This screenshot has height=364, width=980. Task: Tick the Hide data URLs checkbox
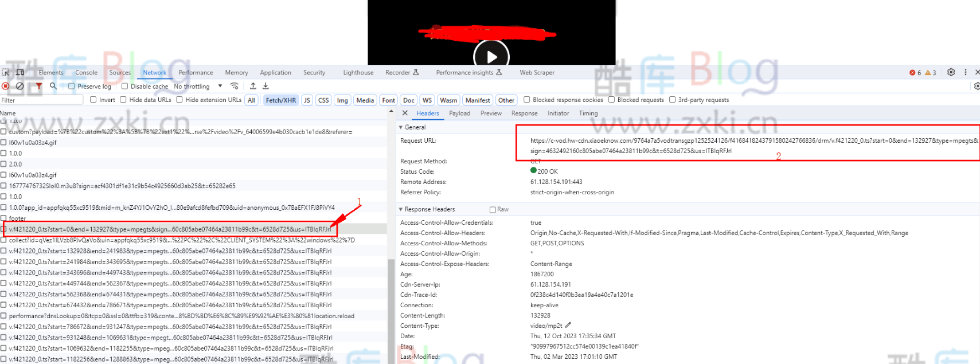coord(123,100)
